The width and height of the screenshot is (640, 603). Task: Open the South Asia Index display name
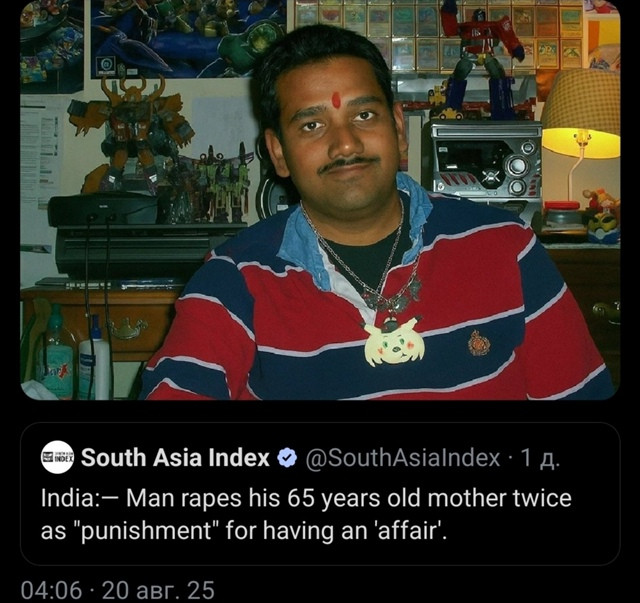pos(176,457)
